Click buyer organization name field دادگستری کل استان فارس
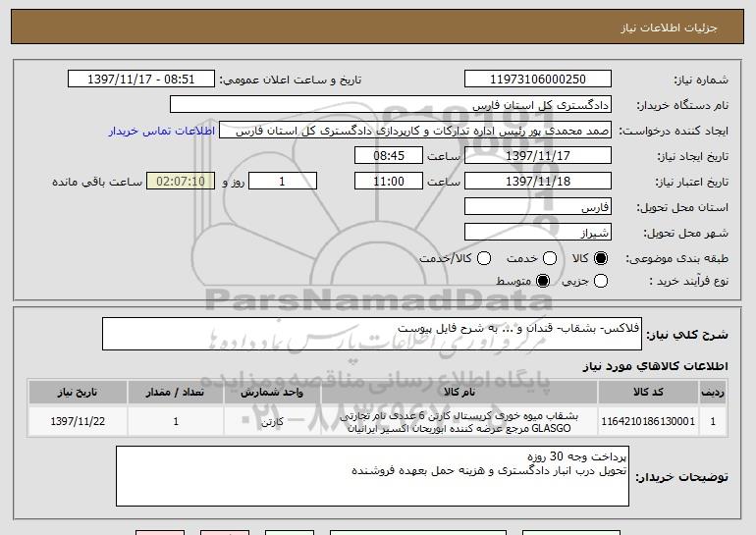 391,105
